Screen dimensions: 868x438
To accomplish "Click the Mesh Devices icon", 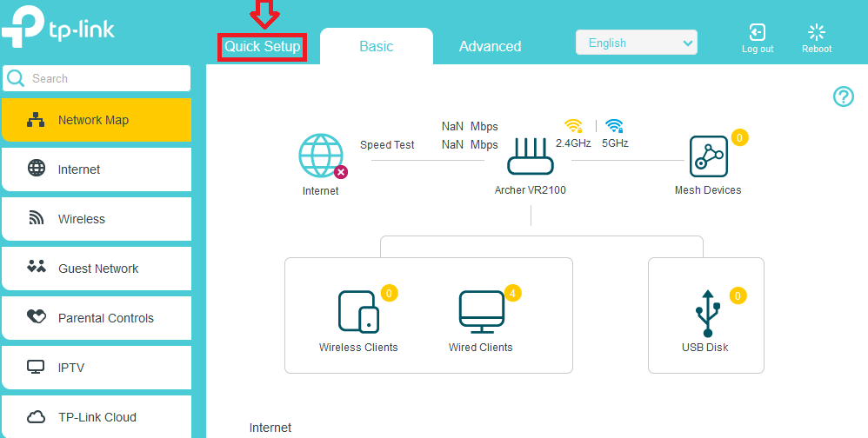I will (708, 156).
